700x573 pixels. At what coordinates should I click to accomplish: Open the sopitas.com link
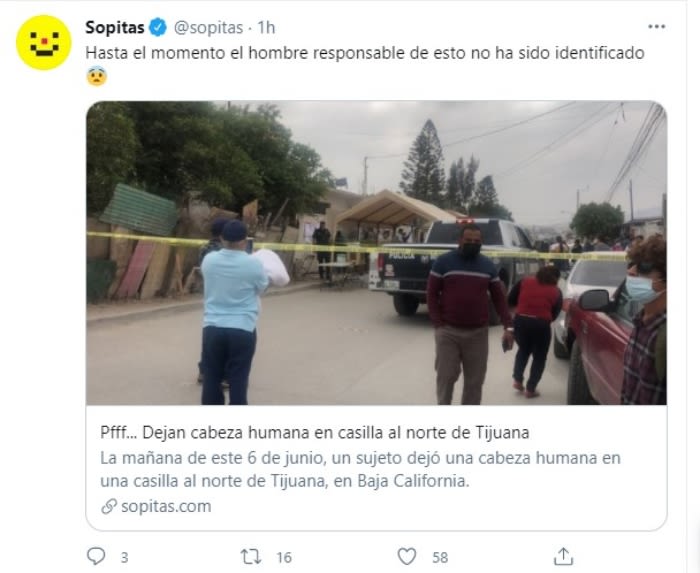coord(166,507)
